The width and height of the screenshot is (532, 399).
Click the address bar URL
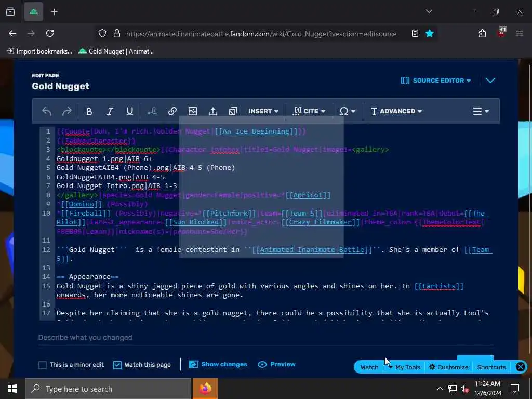coord(261,34)
